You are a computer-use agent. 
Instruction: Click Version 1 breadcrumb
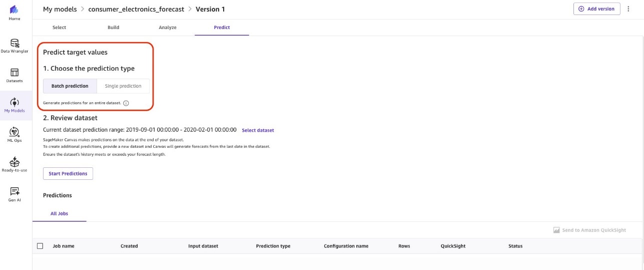(210, 9)
